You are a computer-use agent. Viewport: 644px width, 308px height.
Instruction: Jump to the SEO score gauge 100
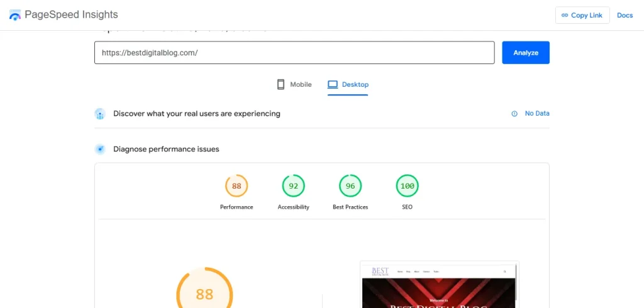click(x=408, y=186)
